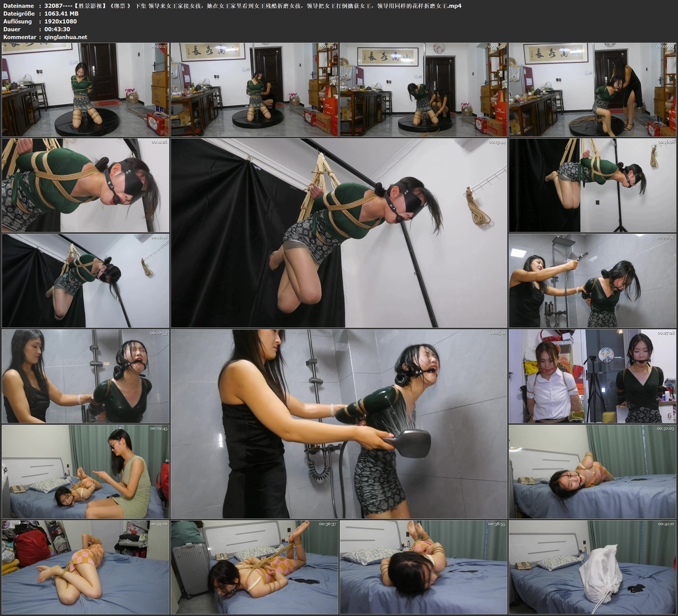678x616 pixels.
Task: Open the thumbnail at 00:06:52
Action: (x=423, y=89)
